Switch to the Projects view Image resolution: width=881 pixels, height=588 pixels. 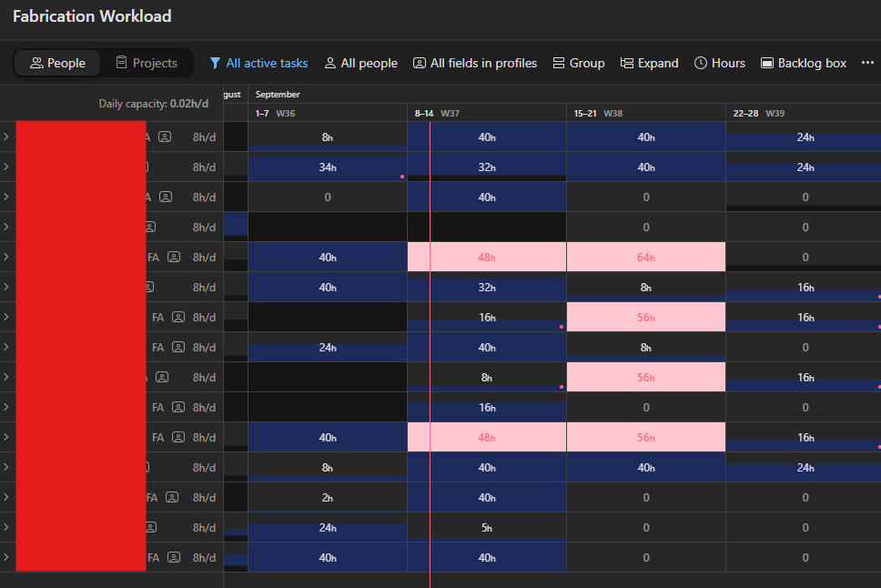tap(146, 64)
